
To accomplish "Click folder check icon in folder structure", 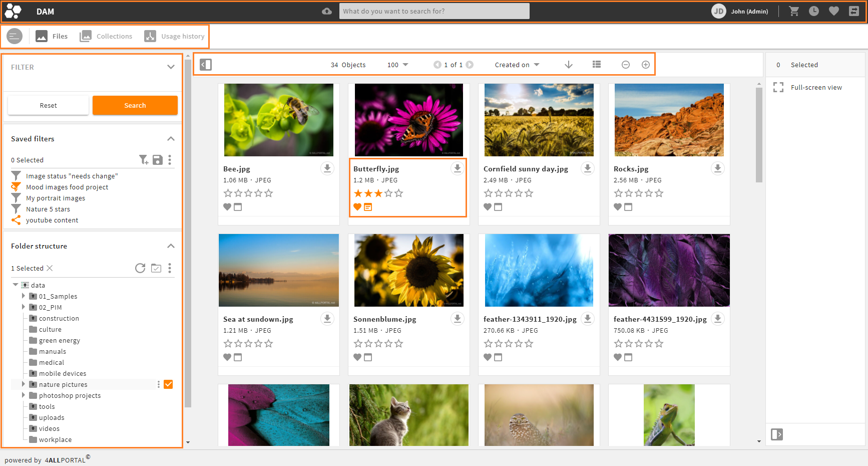I will point(156,268).
